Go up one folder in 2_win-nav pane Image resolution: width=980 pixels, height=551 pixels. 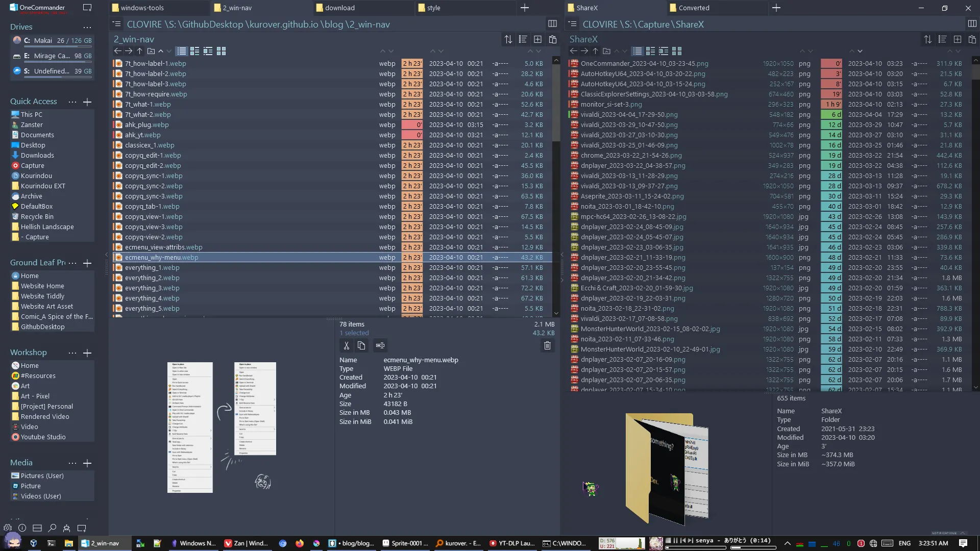tap(139, 51)
